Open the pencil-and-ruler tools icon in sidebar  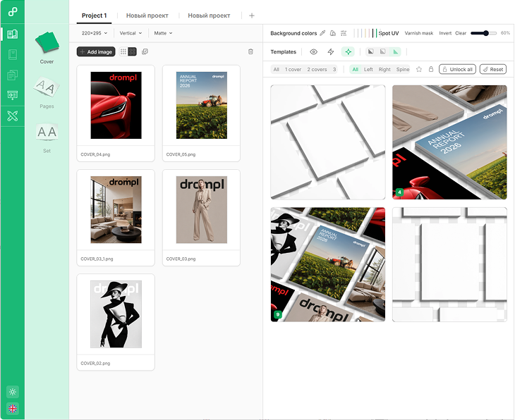(13, 116)
